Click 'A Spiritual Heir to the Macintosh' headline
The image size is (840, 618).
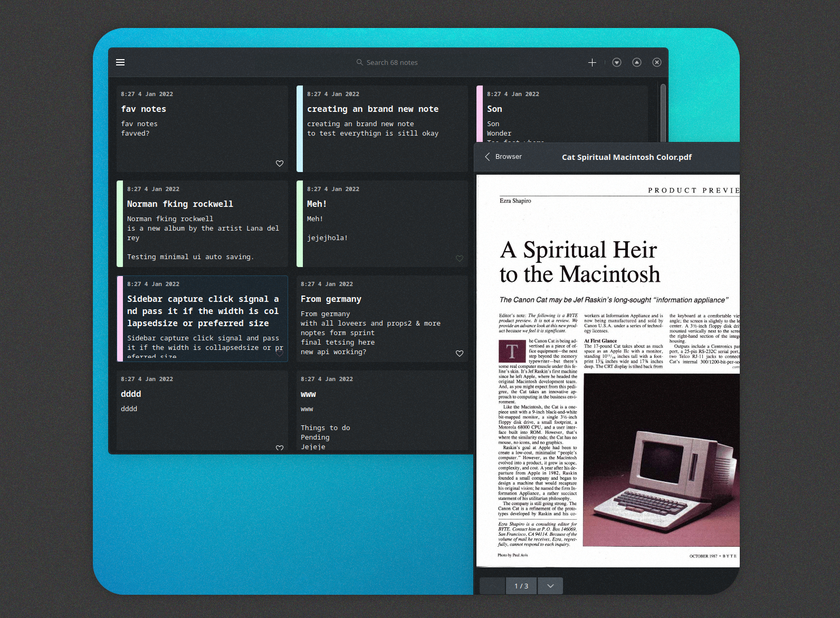coord(580,262)
